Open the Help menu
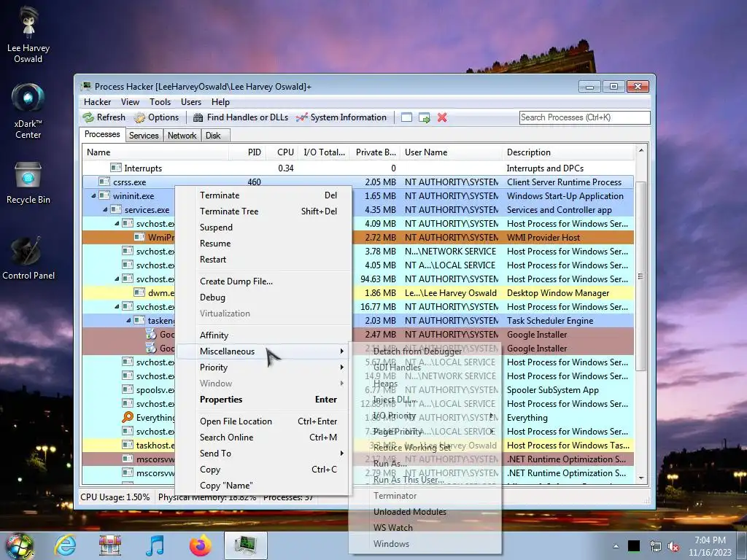Image resolution: width=747 pixels, height=560 pixels. click(x=220, y=102)
